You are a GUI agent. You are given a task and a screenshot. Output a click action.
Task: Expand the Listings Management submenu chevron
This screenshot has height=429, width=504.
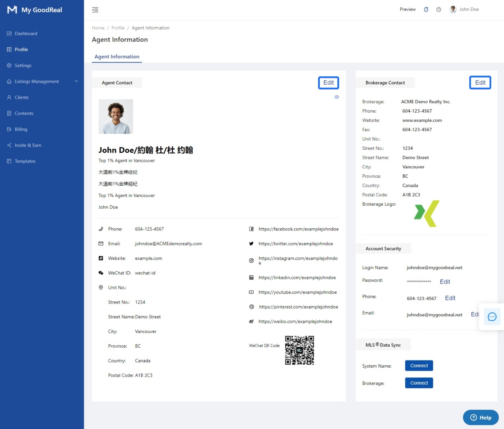pyautogui.click(x=76, y=81)
